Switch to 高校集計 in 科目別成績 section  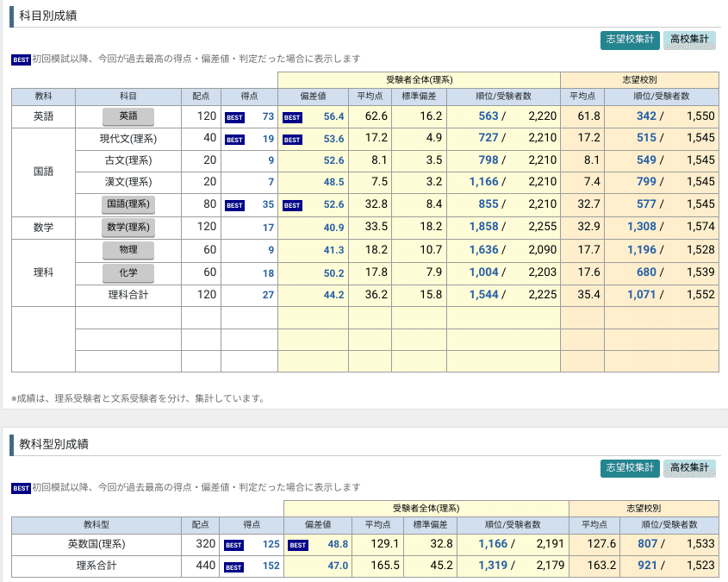689,40
